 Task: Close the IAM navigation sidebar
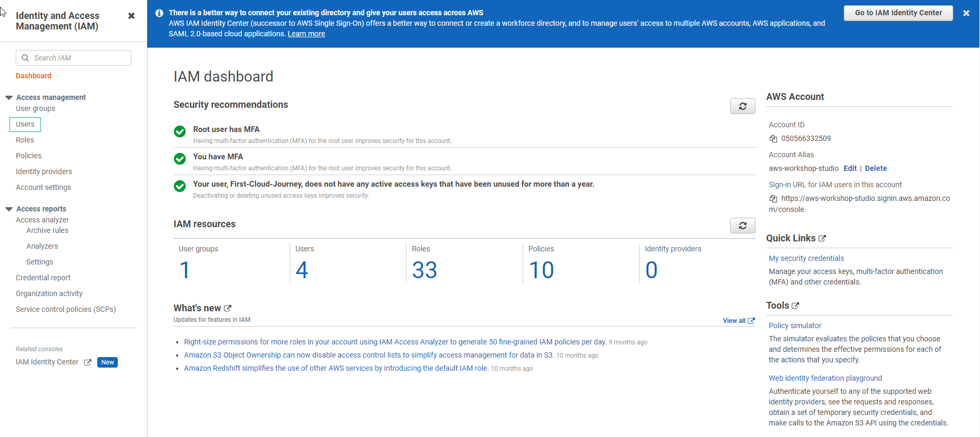point(131,16)
